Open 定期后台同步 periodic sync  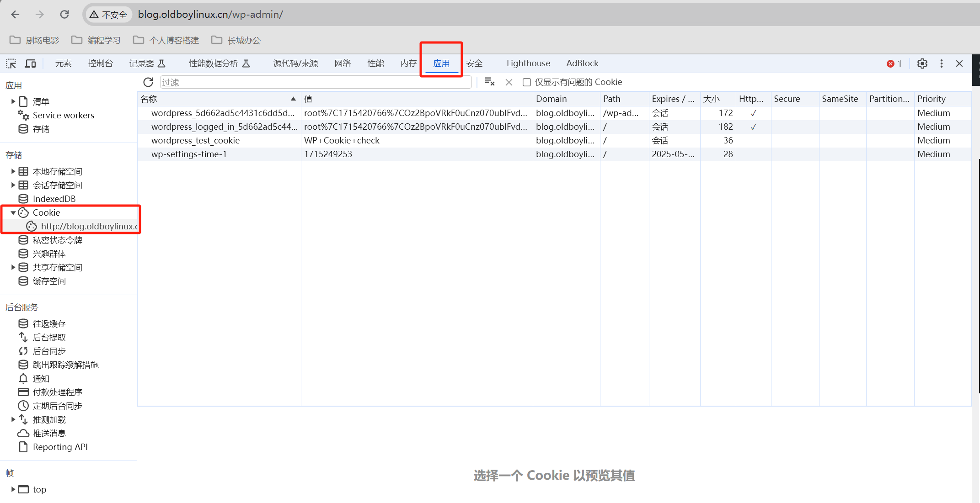pos(57,406)
